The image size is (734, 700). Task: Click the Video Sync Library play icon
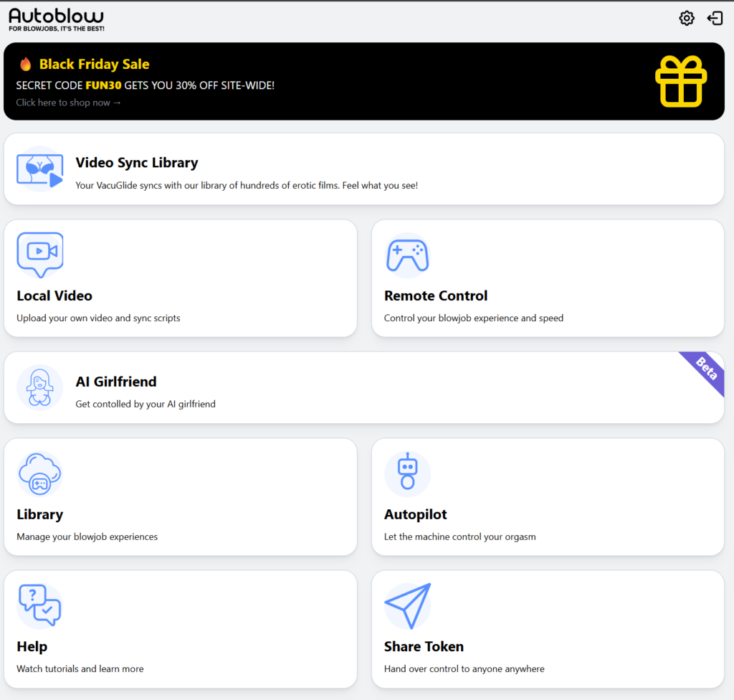tap(40, 169)
